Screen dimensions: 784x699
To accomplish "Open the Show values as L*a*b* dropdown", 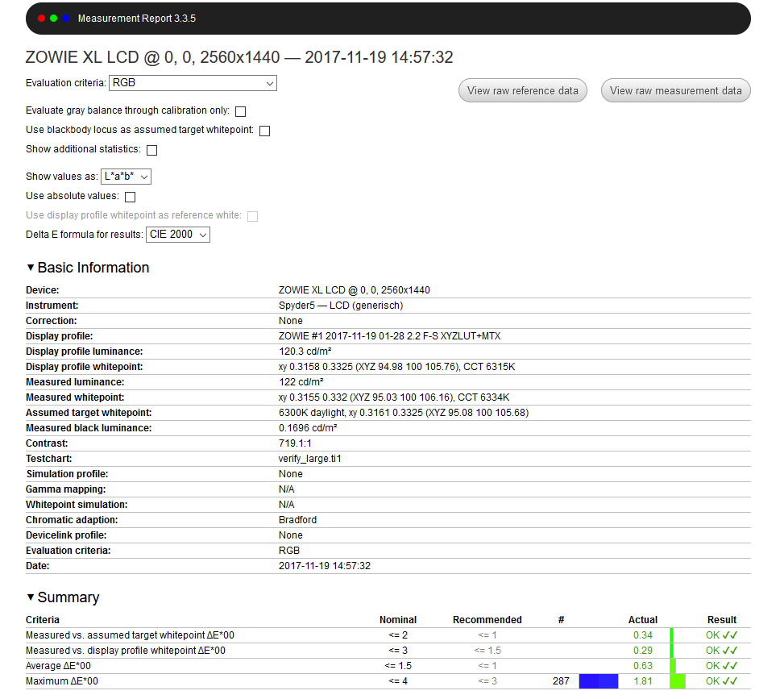I will click(126, 177).
